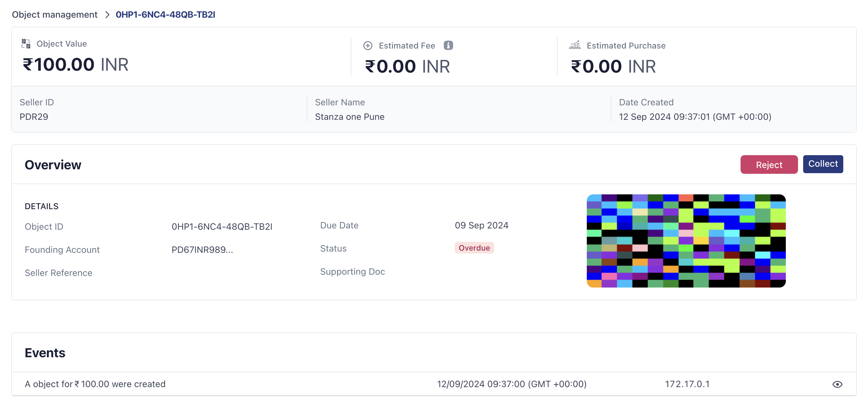Click the Seller ID PDR29 value
Image resolution: width=868 pixels, height=408 pixels.
point(34,117)
